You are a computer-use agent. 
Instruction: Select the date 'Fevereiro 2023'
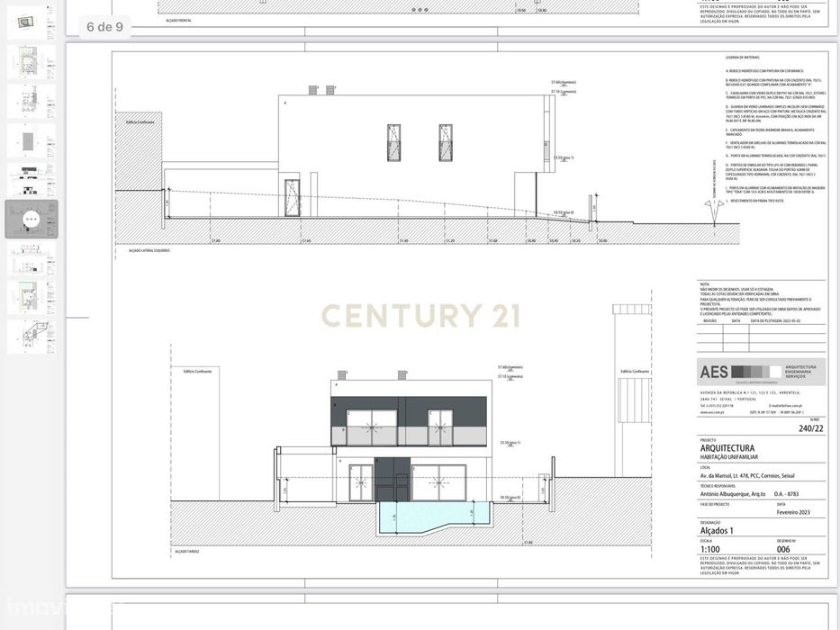(x=793, y=512)
